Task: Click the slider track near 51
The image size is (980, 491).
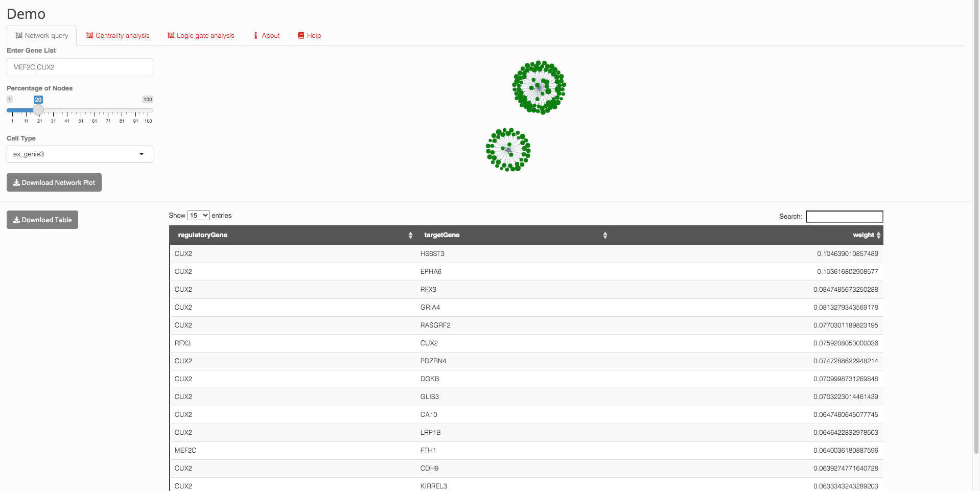Action: pyautogui.click(x=81, y=110)
